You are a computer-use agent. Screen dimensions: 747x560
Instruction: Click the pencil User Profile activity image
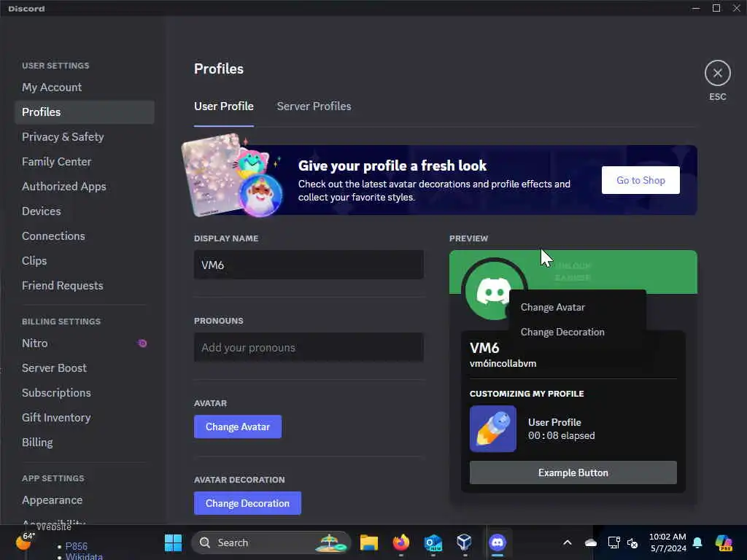493,429
